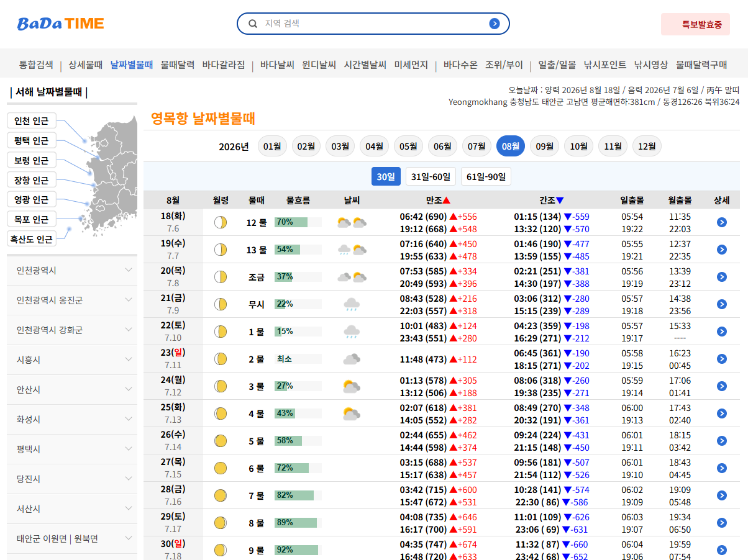
Task: Click the moon phase icon for 27(목)
Action: pos(220,468)
